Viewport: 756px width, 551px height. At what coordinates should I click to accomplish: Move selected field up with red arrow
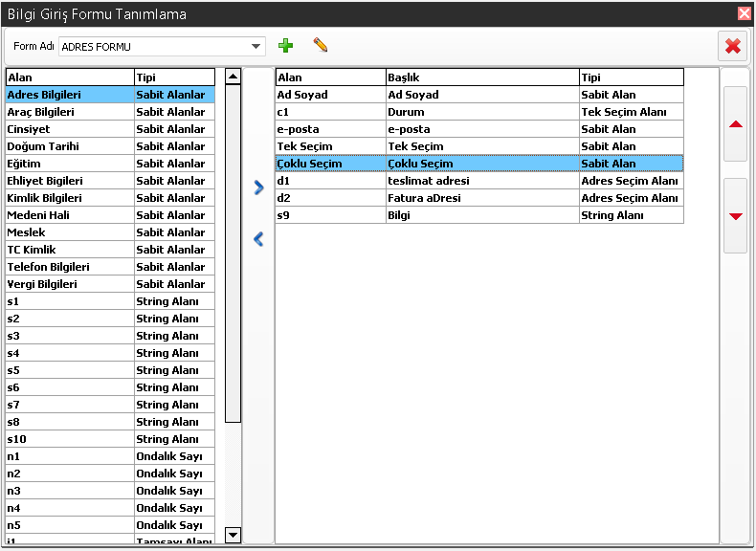point(735,124)
